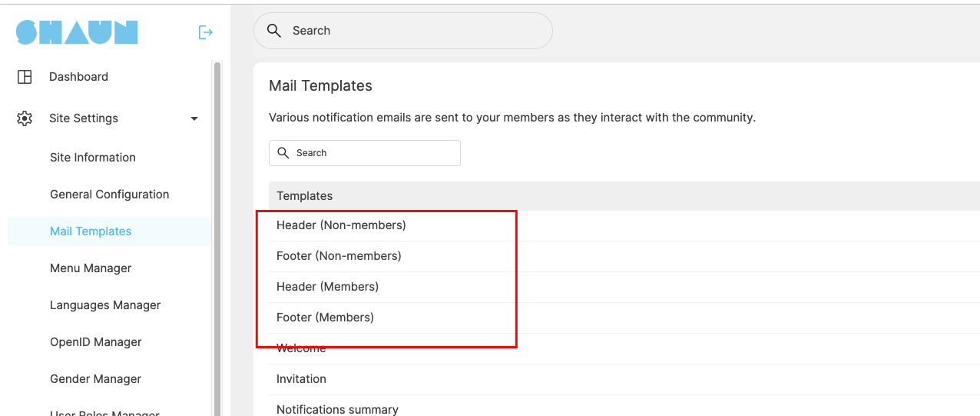Click the logout icon beside the logo
Screen dimensions: 980x416
point(205,32)
